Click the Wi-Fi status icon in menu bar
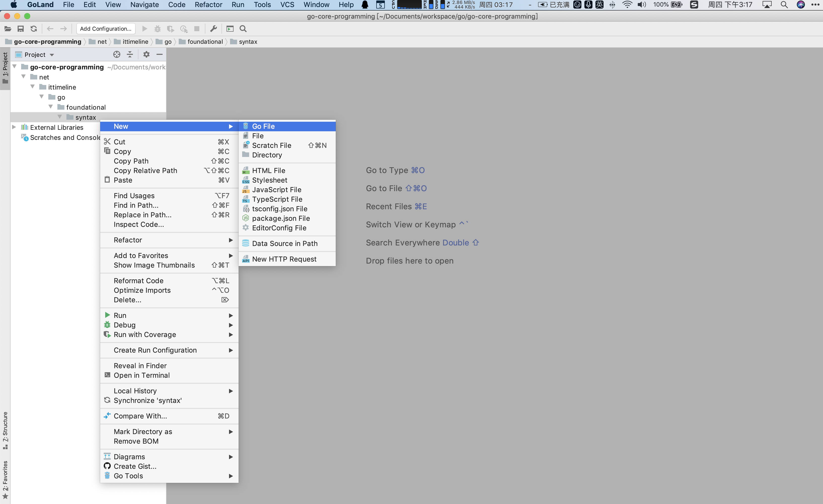The height and width of the screenshot is (504, 823). pyautogui.click(x=627, y=5)
